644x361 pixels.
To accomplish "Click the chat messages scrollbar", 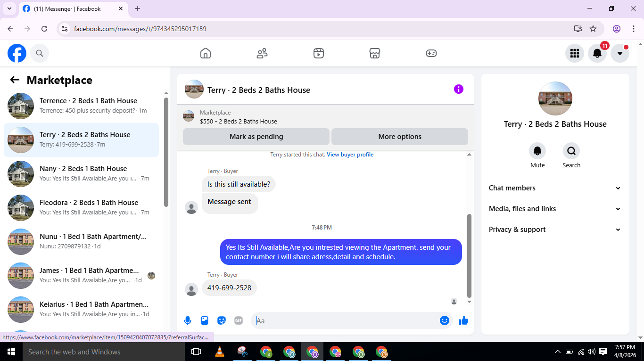I will [x=469, y=255].
